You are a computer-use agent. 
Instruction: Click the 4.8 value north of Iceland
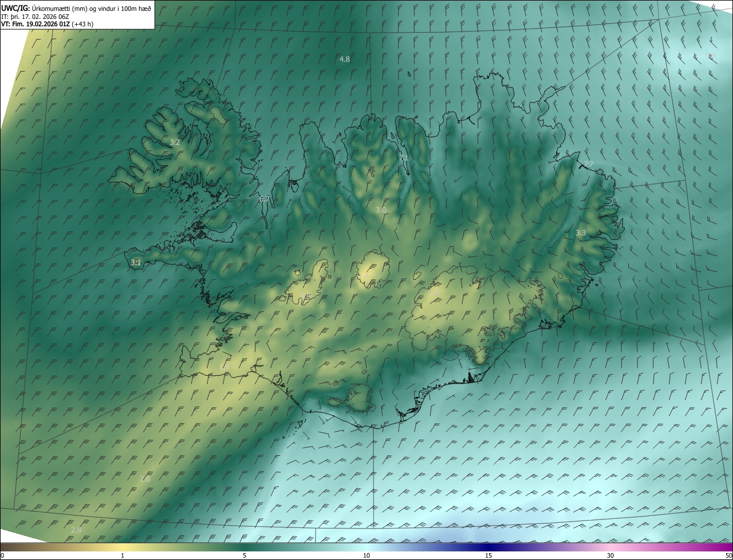click(344, 60)
